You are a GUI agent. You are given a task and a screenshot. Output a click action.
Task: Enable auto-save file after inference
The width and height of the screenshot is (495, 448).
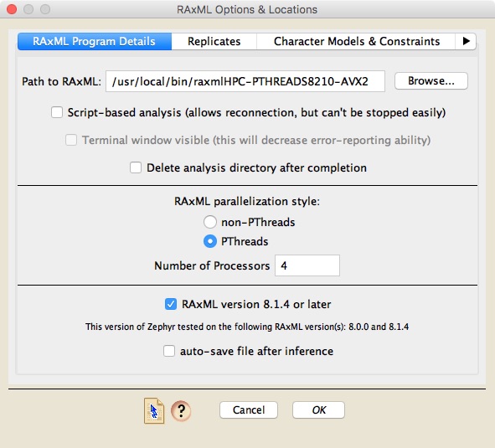[169, 351]
